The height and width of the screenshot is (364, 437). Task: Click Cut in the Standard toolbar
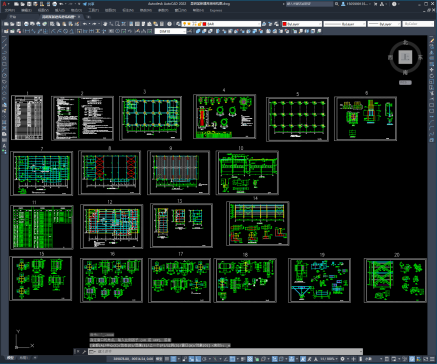[x=52, y=24]
